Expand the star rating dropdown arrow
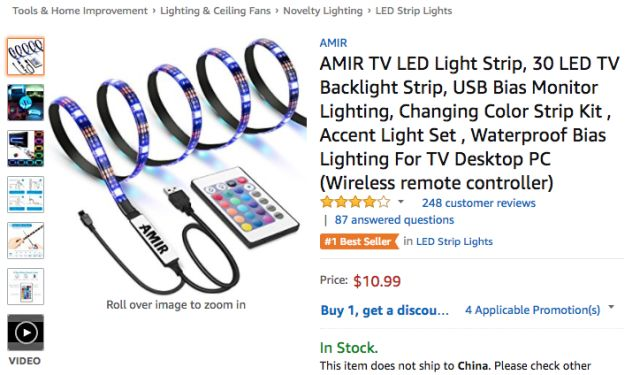This screenshot has height=375, width=640. 401,202
